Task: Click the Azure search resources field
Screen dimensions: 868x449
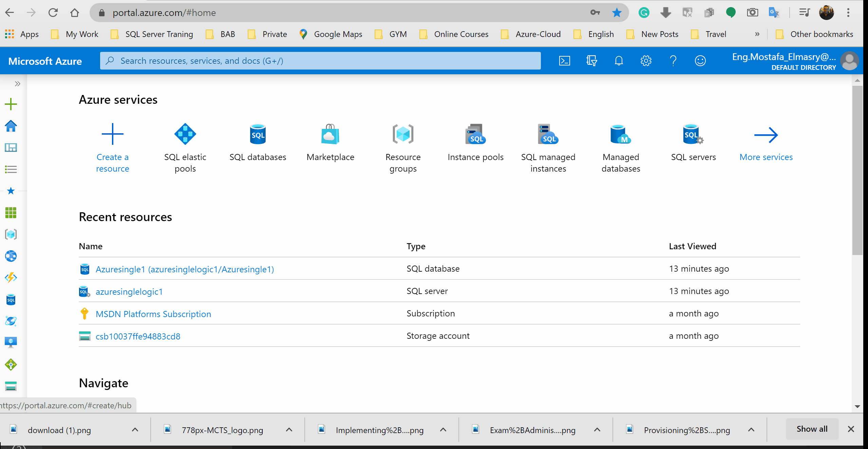Action: (x=320, y=61)
